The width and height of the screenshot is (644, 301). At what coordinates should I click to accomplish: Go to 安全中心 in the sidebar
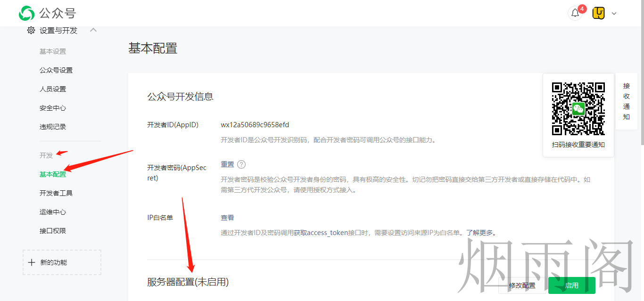(53, 108)
